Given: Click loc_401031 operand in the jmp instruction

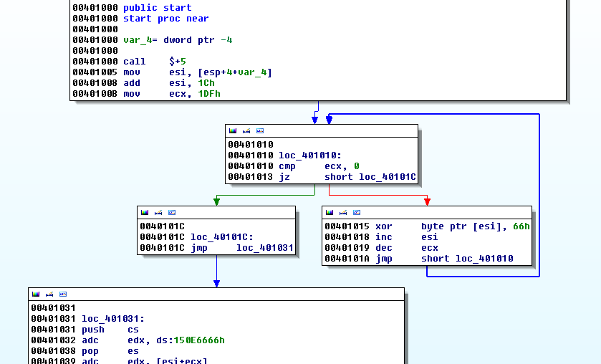Looking at the screenshot, I should pos(265,248).
